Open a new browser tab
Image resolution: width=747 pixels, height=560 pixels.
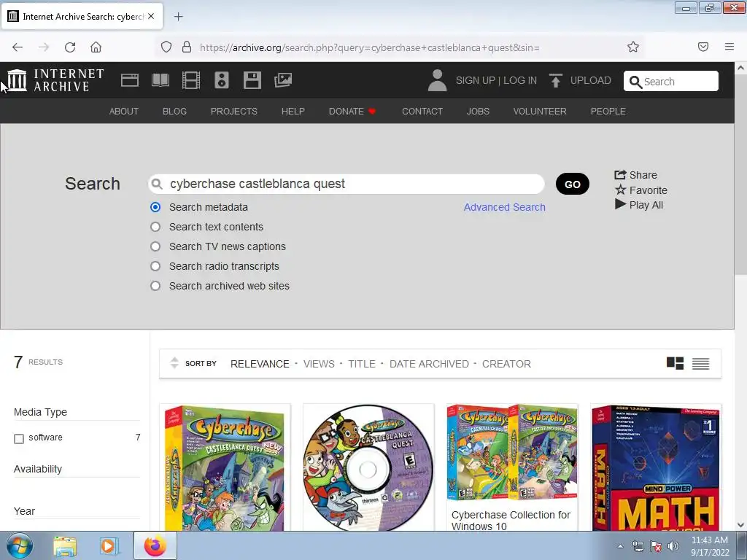pos(178,17)
